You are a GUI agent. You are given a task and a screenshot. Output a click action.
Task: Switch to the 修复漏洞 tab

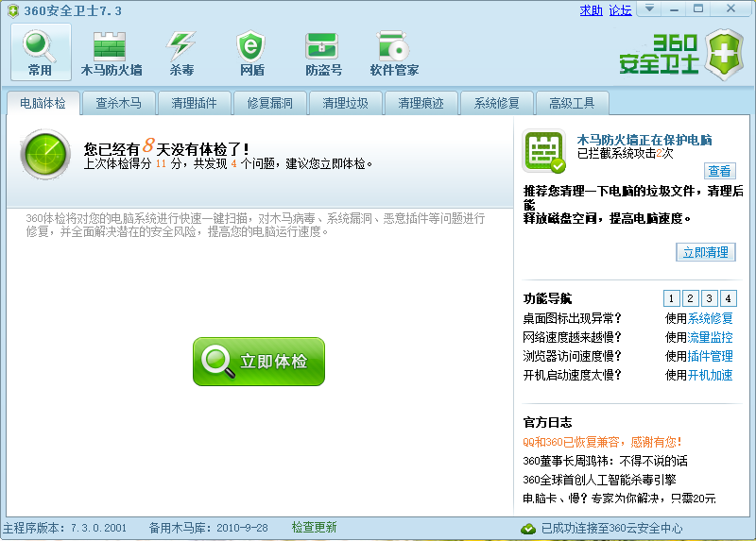point(269,103)
